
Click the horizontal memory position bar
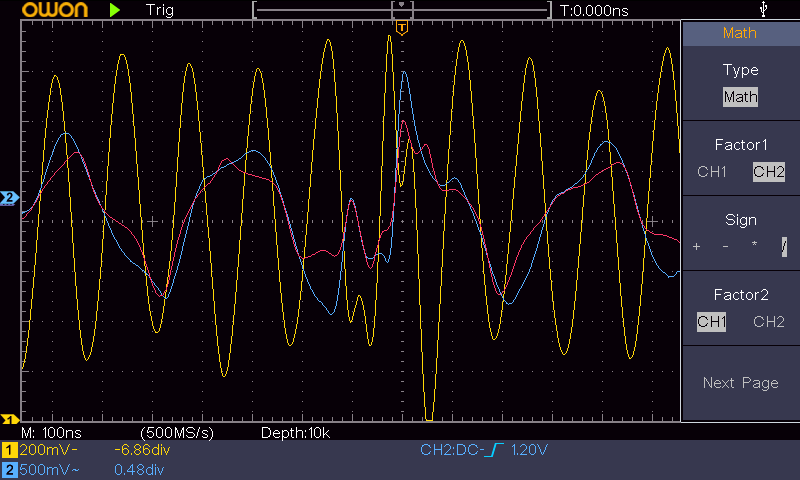(401, 10)
